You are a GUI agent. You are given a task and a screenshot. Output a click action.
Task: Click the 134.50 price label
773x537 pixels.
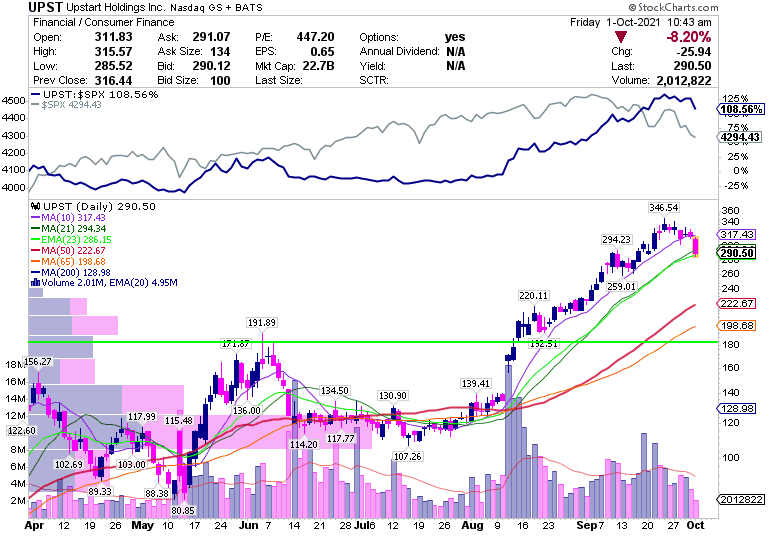point(335,391)
